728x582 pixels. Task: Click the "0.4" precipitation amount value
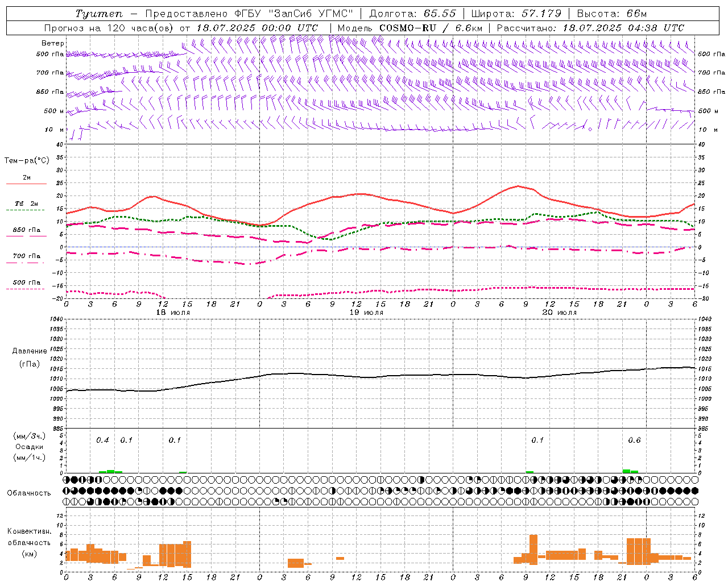(x=102, y=440)
